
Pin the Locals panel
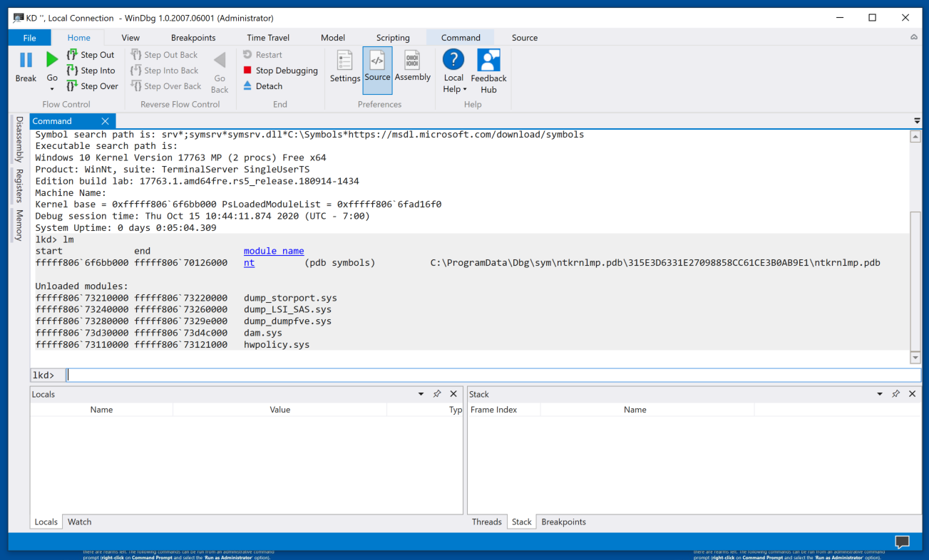click(x=437, y=394)
